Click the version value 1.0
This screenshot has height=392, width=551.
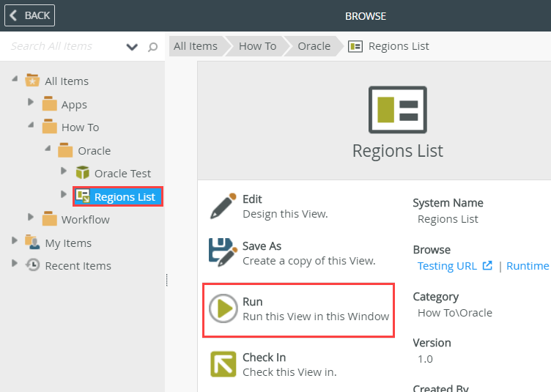(x=425, y=359)
